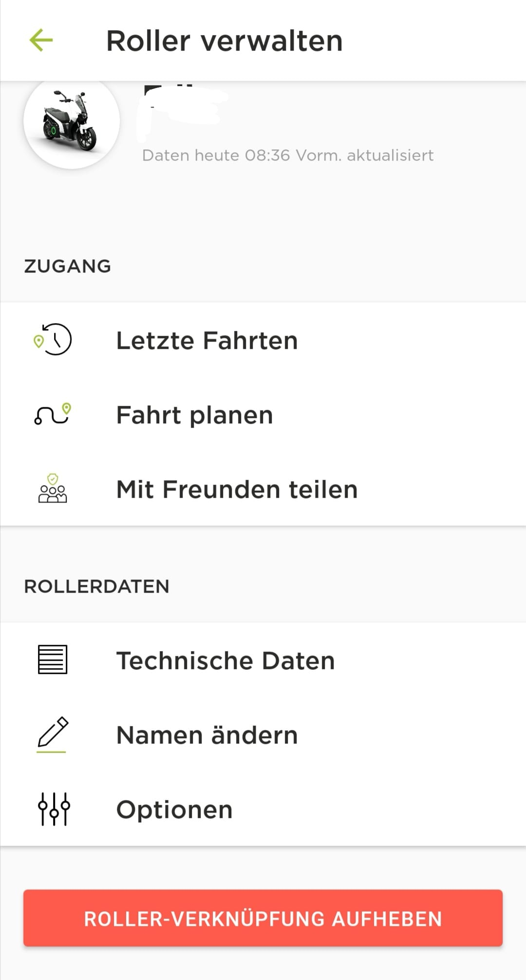Tap the data updated timestamp text

tap(287, 155)
